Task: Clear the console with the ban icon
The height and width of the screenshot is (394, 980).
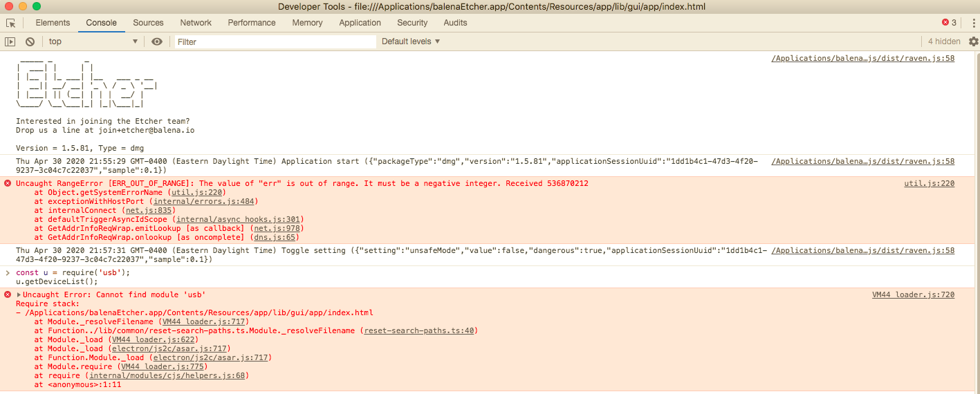Action: (x=30, y=41)
